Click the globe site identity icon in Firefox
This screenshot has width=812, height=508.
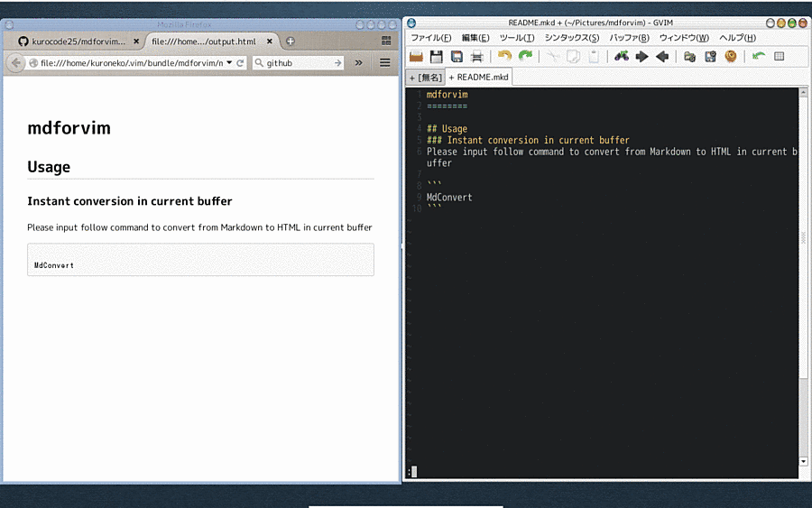click(x=33, y=63)
